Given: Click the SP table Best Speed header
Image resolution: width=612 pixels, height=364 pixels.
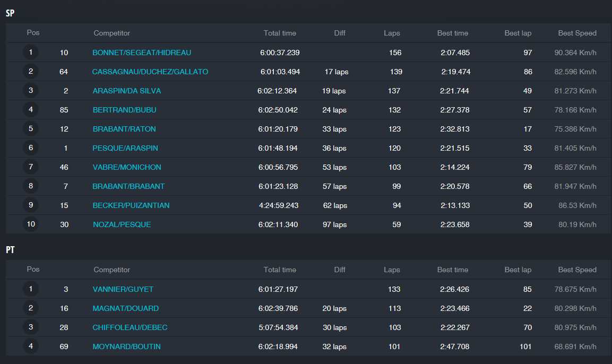Looking at the screenshot, I should coord(577,33).
